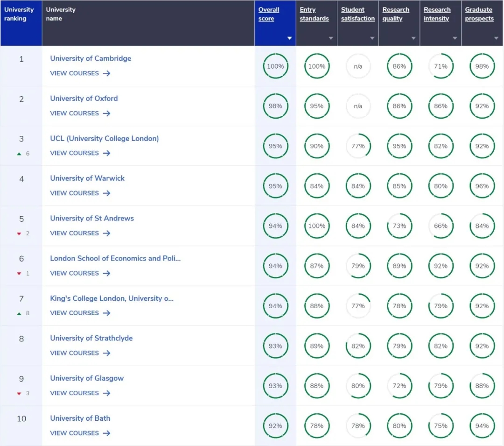The image size is (504, 446).
Task: View courses for University of St Andrews
Action: click(x=80, y=234)
